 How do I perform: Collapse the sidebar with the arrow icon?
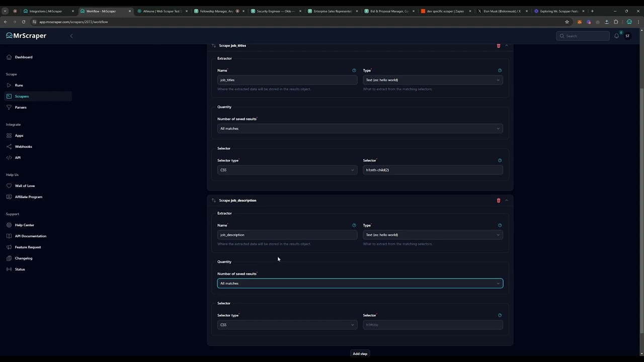click(x=71, y=36)
